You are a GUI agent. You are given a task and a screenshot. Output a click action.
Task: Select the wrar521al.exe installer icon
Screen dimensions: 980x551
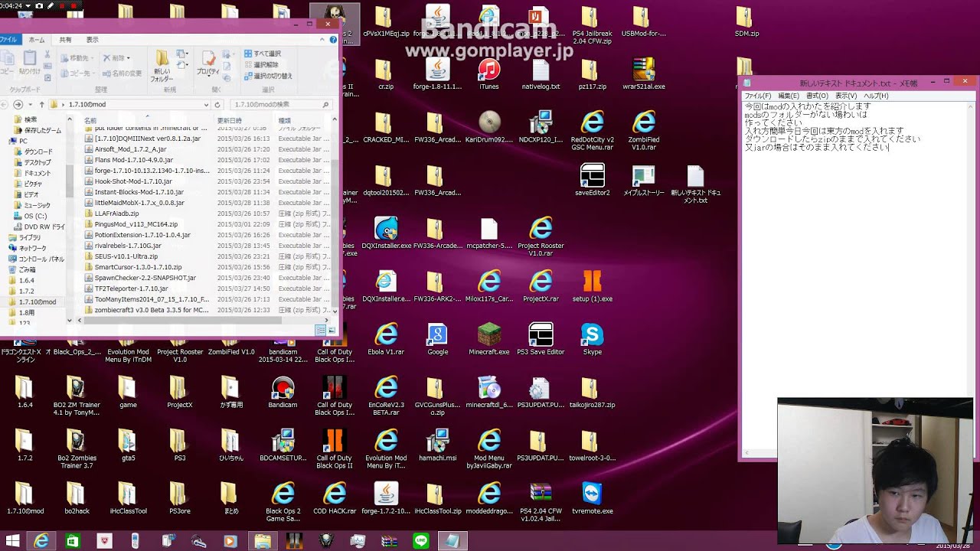click(644, 74)
